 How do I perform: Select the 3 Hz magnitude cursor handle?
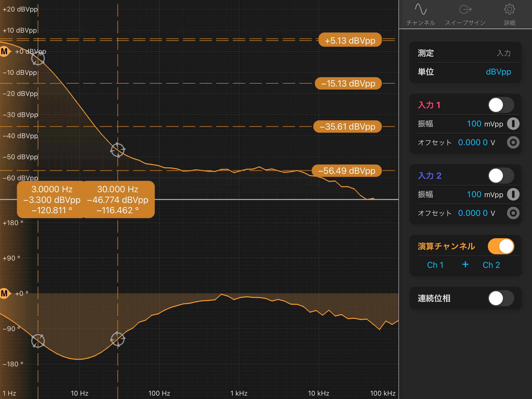(38, 58)
